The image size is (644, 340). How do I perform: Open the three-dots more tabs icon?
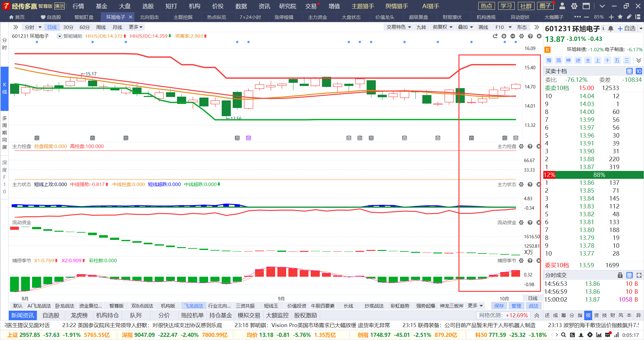(577, 17)
